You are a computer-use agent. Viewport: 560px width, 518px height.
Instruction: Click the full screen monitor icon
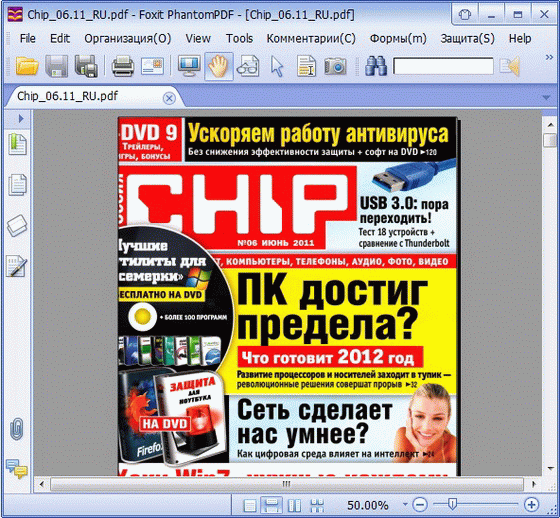[x=189, y=66]
